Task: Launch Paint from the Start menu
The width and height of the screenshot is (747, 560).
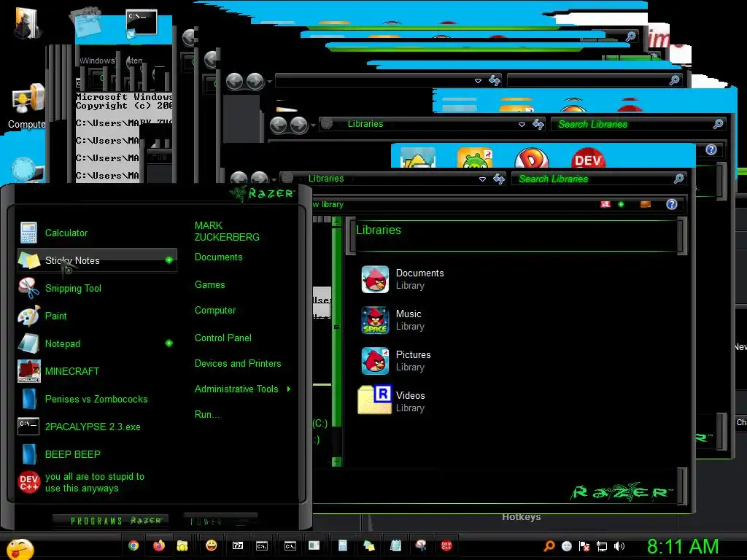Action: [97, 316]
